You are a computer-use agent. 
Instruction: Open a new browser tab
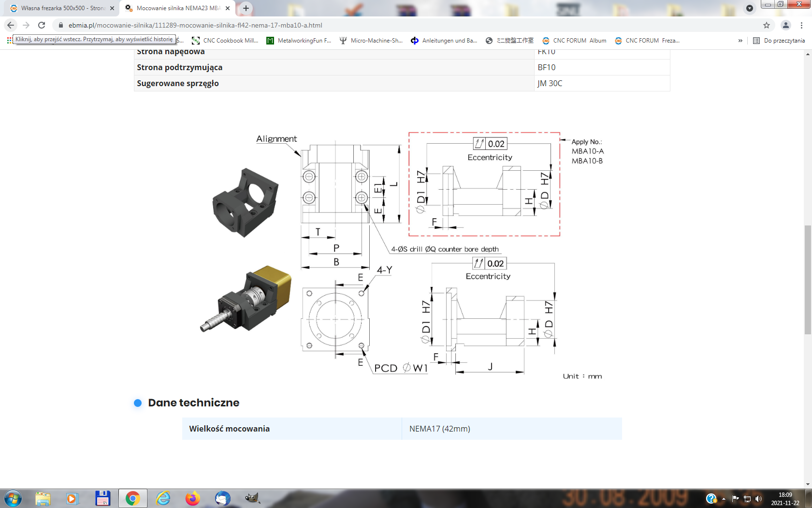tap(246, 8)
